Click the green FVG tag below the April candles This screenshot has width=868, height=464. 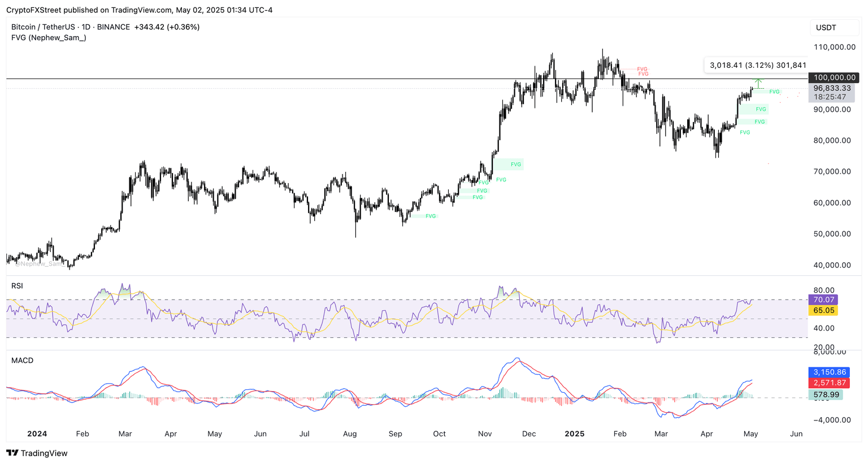coord(745,132)
